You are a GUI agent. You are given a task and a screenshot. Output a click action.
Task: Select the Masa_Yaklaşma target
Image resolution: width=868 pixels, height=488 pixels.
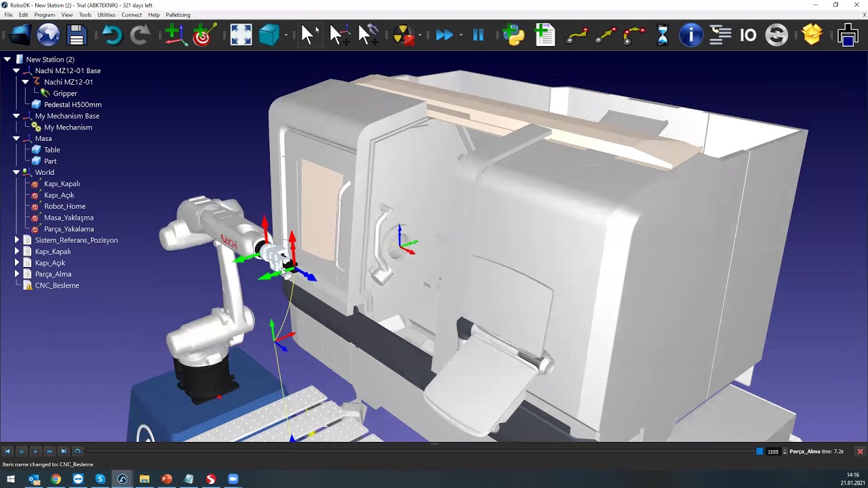point(68,218)
